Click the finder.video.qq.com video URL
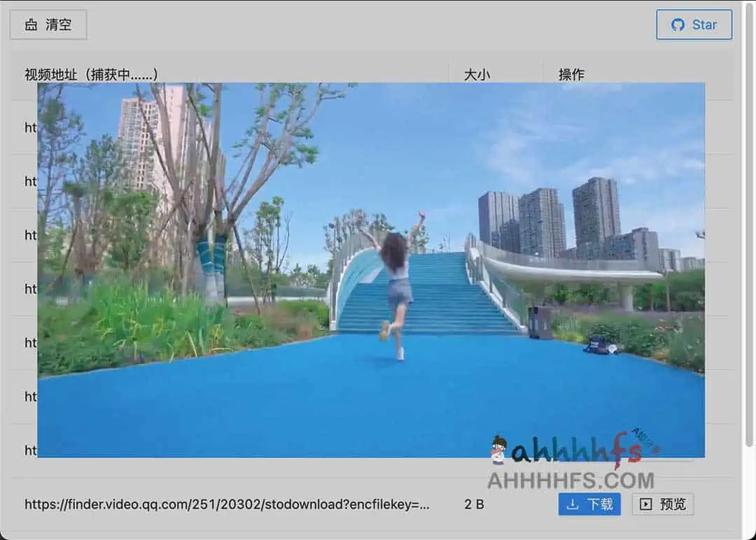This screenshot has height=540, width=756. coord(226,504)
